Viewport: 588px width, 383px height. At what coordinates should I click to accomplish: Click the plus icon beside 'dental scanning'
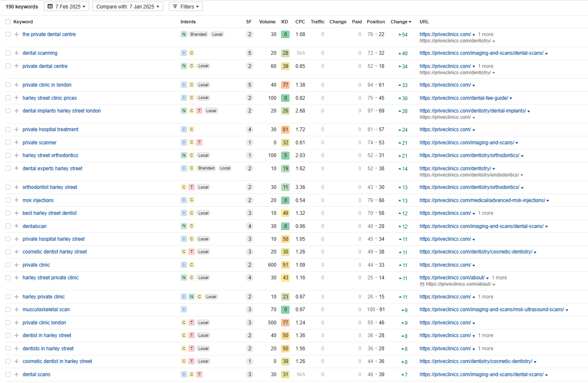(16, 53)
